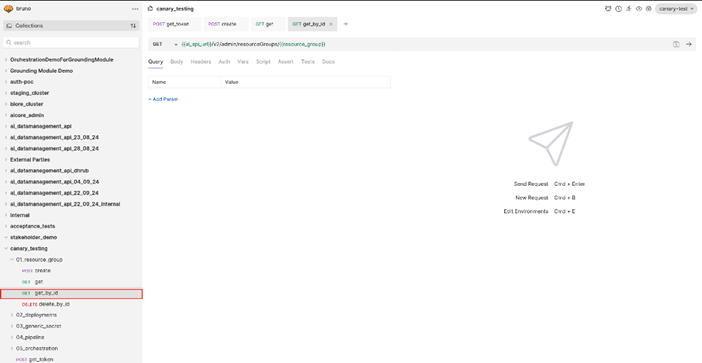Click the request URL input field
Image resolution: width=702 pixels, height=363 pixels.
coord(423,44)
